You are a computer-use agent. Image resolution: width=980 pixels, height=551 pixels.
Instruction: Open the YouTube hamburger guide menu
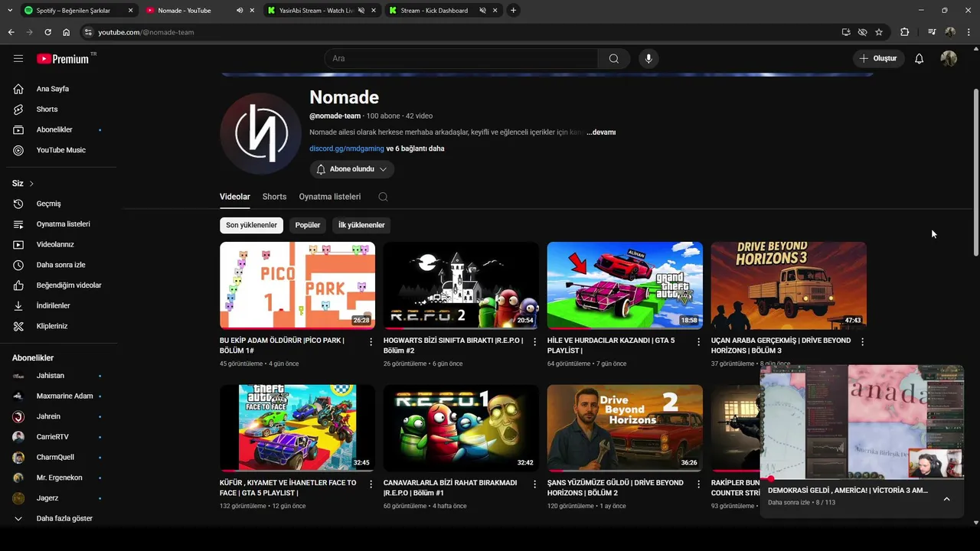(18, 58)
